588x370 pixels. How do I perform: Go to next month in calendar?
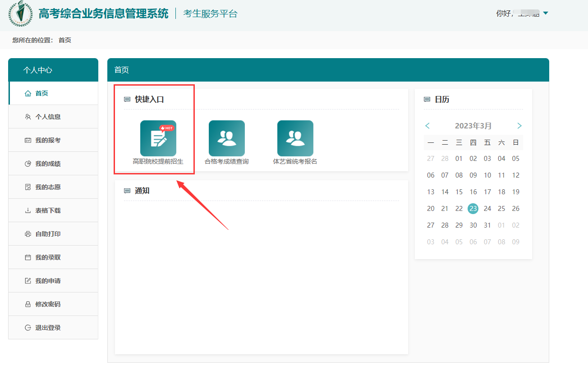click(x=519, y=126)
